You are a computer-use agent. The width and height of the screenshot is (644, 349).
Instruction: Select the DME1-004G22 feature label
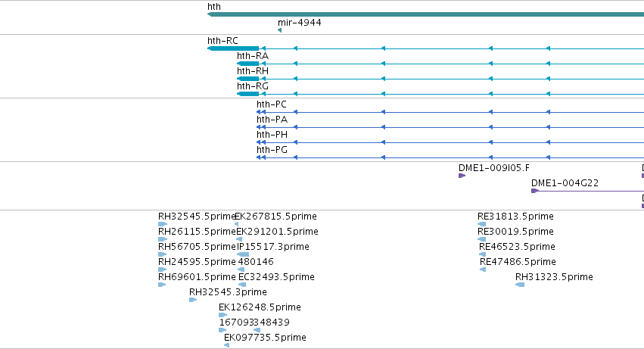[565, 183]
